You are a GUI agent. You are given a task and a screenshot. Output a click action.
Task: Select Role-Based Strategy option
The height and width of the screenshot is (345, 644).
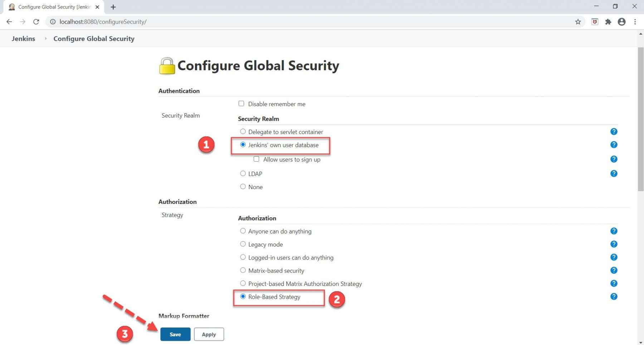point(243,297)
